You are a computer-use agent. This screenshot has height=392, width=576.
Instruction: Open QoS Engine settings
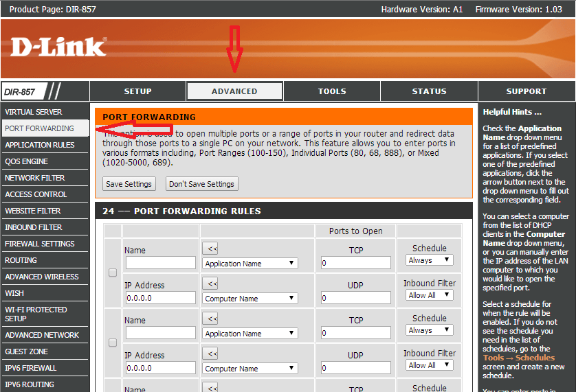click(x=45, y=161)
